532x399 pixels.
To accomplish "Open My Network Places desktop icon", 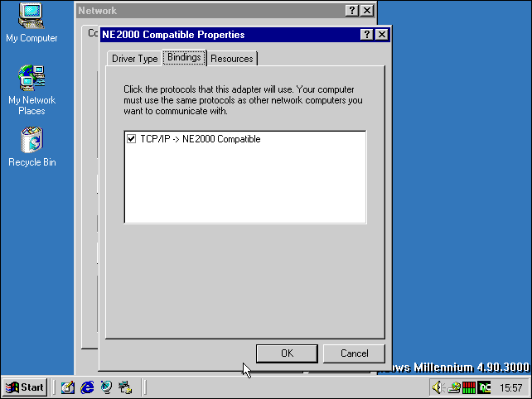I will [31, 90].
